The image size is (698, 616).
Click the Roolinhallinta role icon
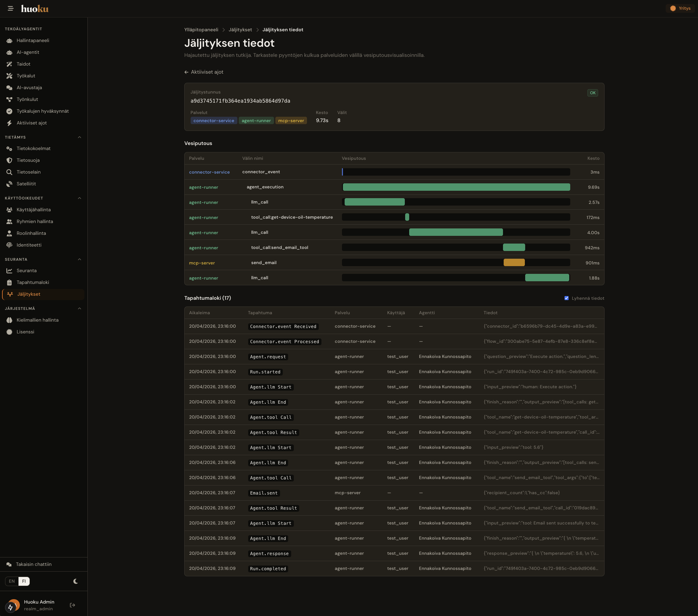[x=9, y=233]
